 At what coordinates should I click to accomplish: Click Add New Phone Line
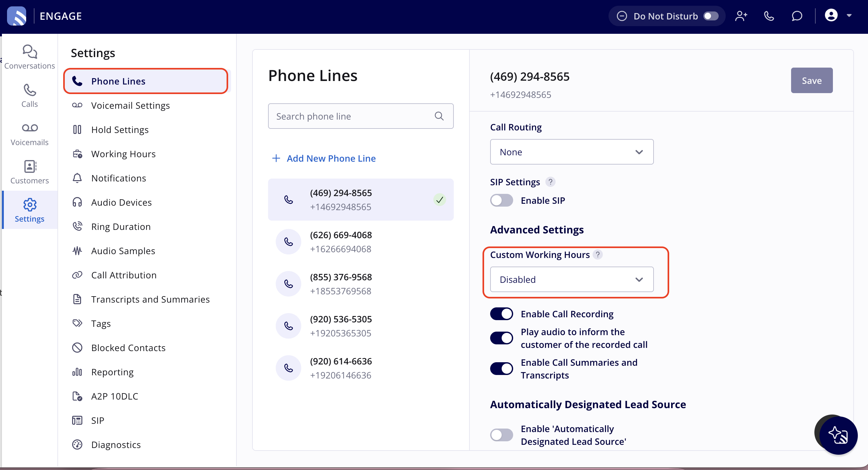324,158
